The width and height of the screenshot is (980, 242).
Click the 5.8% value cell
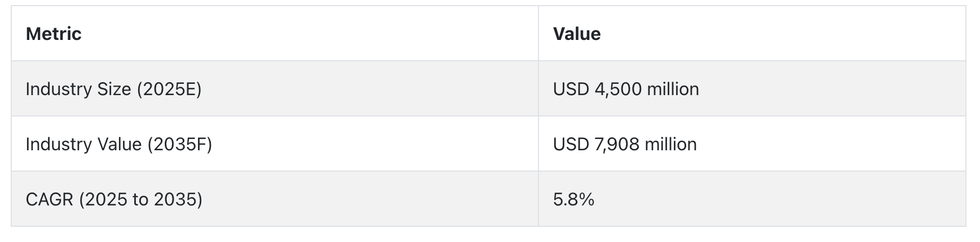tap(752, 199)
